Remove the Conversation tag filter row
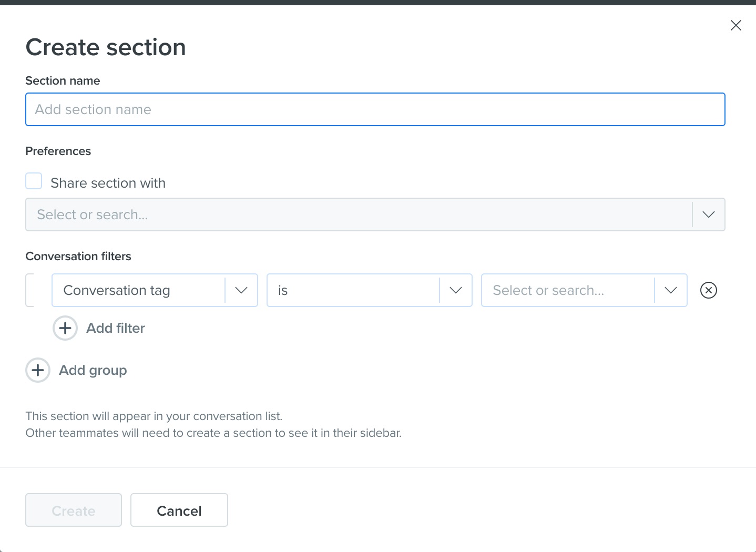 (709, 290)
